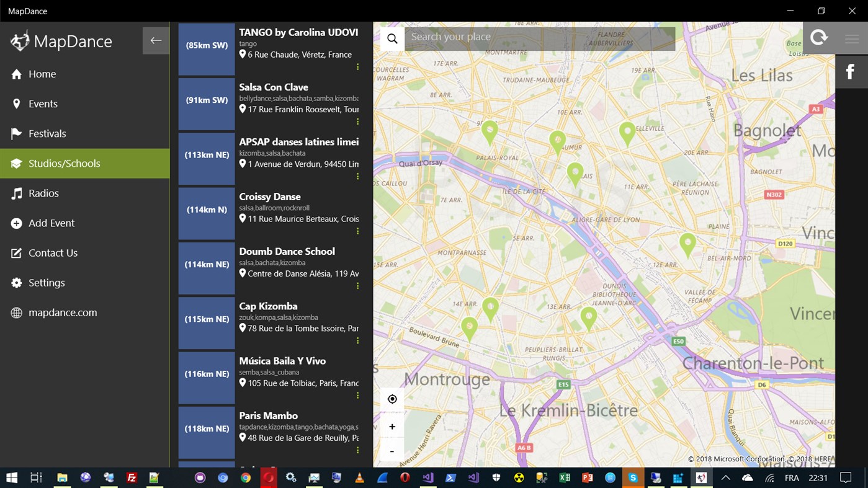This screenshot has width=868, height=488.
Task: Open OneDrive cloud icon in the tray
Action: coord(748,477)
